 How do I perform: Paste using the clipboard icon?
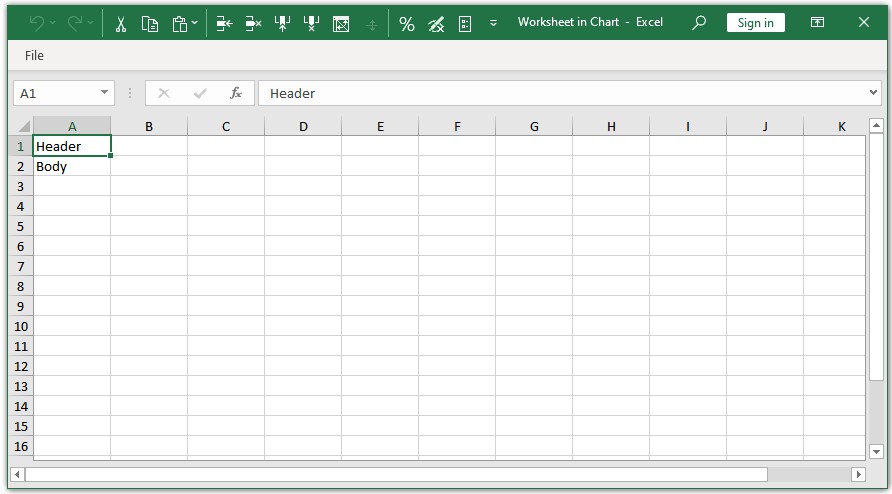[x=180, y=23]
